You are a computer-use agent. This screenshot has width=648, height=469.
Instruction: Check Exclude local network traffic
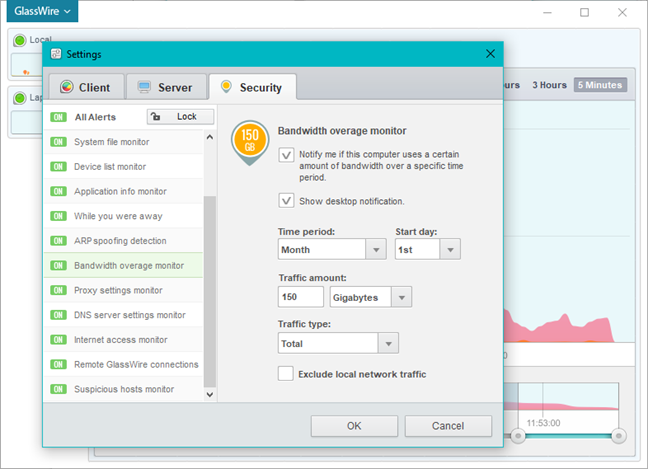[286, 374]
